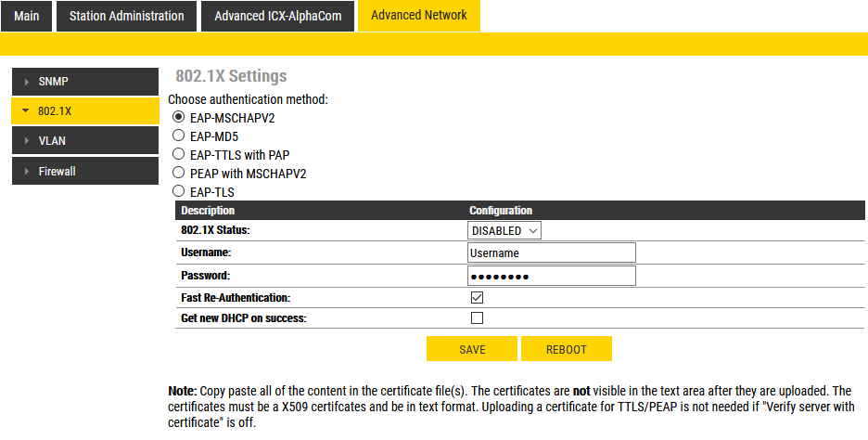Open the 802.1X Status dropdown
The width and height of the screenshot is (868, 440).
[x=504, y=230]
